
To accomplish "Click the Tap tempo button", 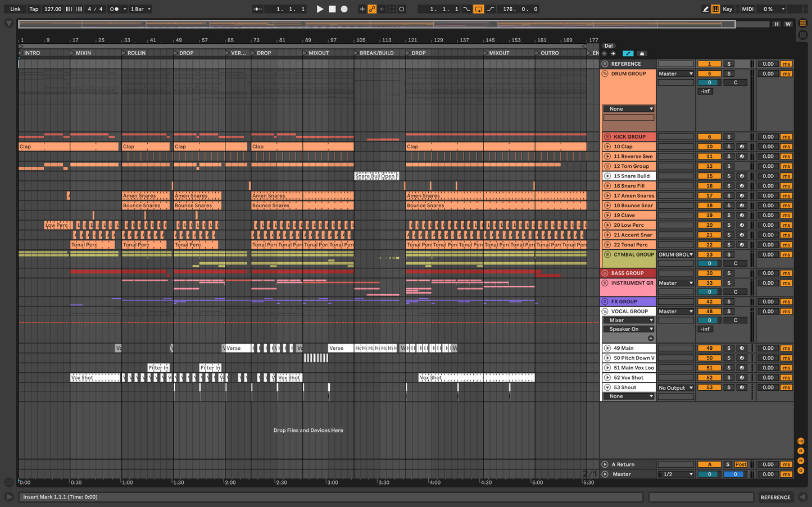I will (34, 9).
